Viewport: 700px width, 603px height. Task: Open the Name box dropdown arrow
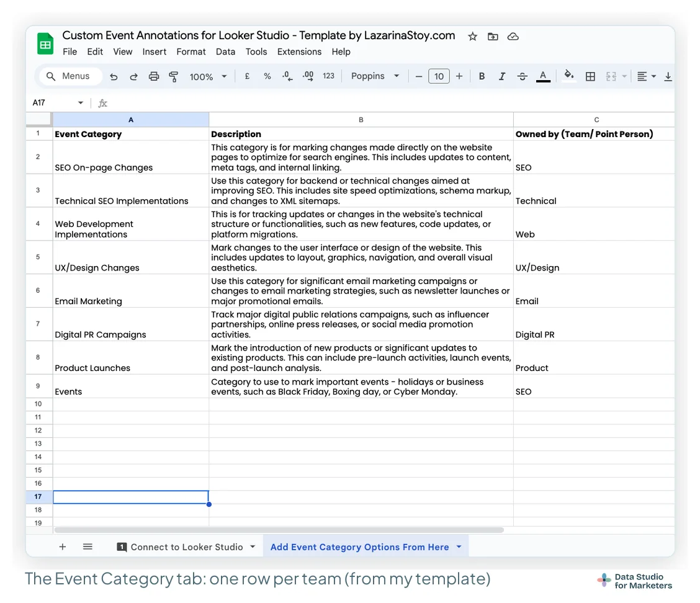click(80, 102)
